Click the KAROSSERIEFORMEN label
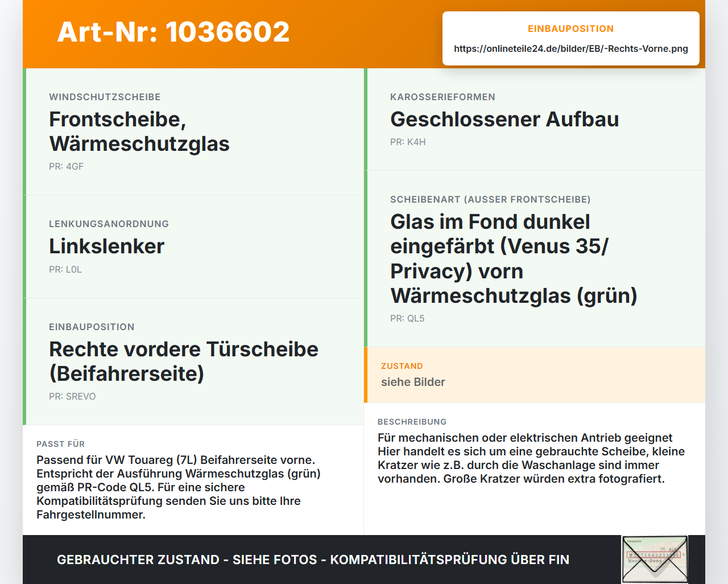 tap(442, 97)
